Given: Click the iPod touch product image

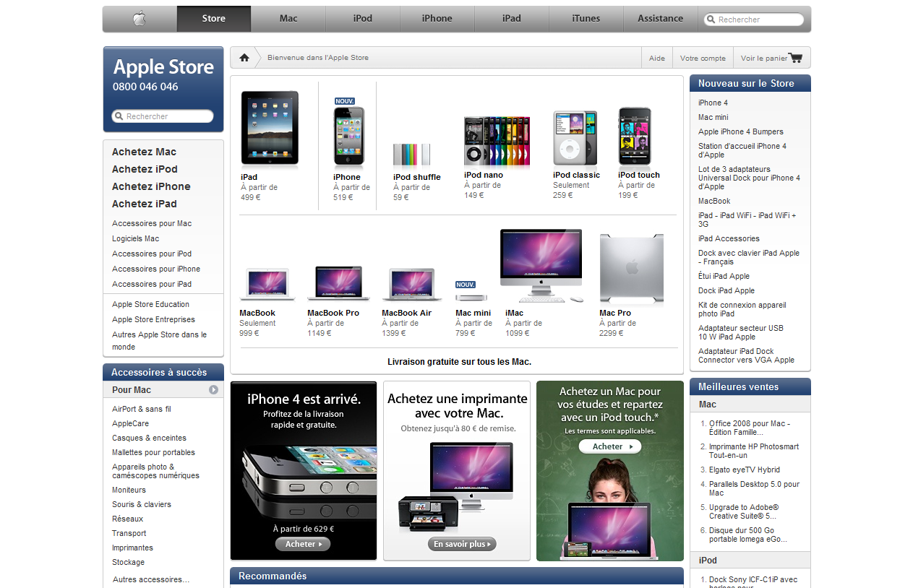Looking at the screenshot, I should [635, 136].
